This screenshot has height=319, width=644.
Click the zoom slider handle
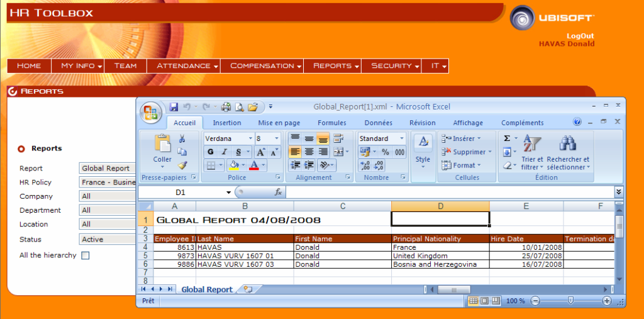click(x=570, y=301)
